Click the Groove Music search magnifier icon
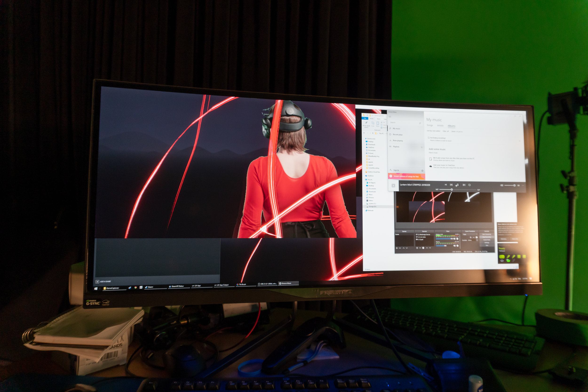Image resolution: width=588 pixels, height=392 pixels. click(420, 123)
